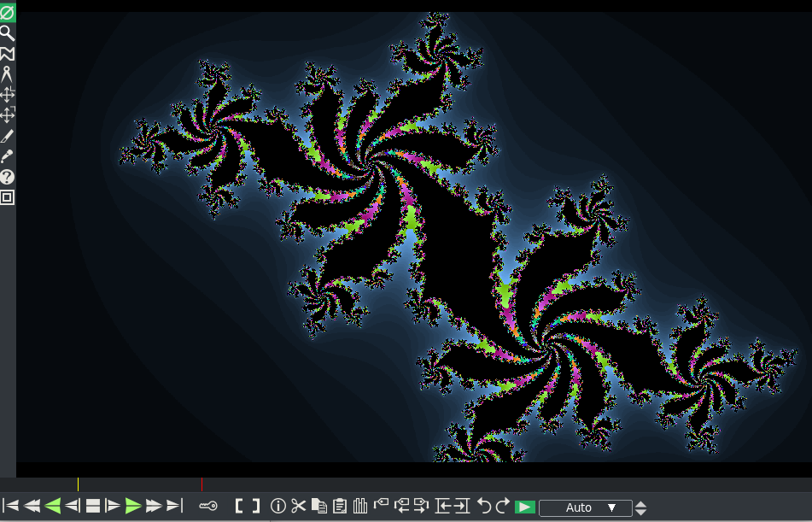Click the red timeline marker
Viewport: 812px width, 522px height.
[x=202, y=484]
